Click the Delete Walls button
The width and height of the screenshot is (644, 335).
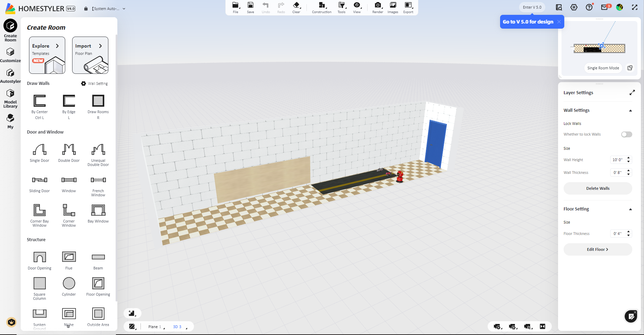(597, 188)
